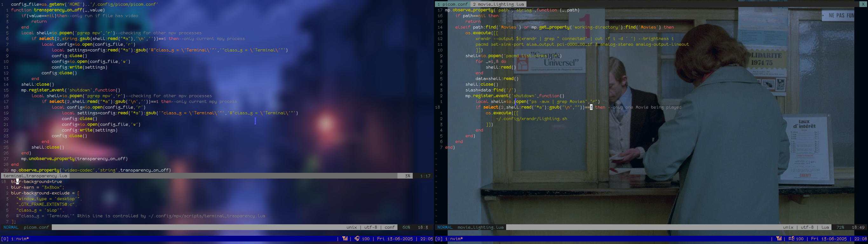
Task: Click the NORMAL mode indicator beside movie_lighting.lua
Action: pyautogui.click(x=445, y=227)
